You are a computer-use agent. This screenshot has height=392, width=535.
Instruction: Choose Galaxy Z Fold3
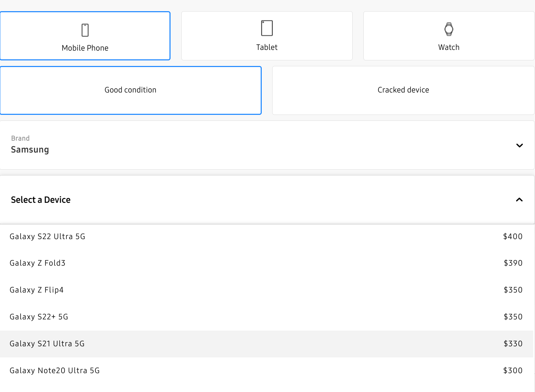point(267,263)
